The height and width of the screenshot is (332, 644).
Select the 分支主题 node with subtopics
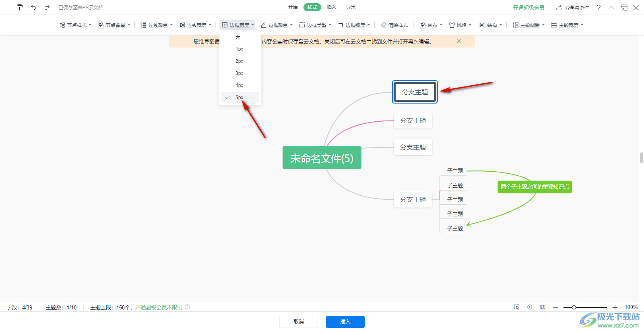413,199
